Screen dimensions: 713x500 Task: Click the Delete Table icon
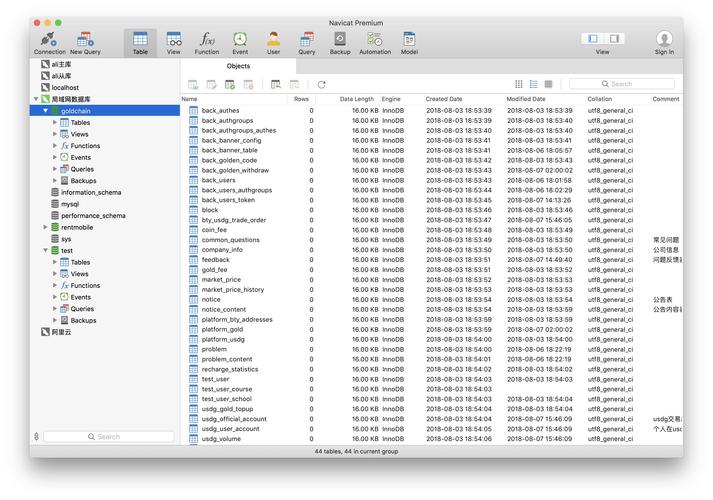point(248,85)
